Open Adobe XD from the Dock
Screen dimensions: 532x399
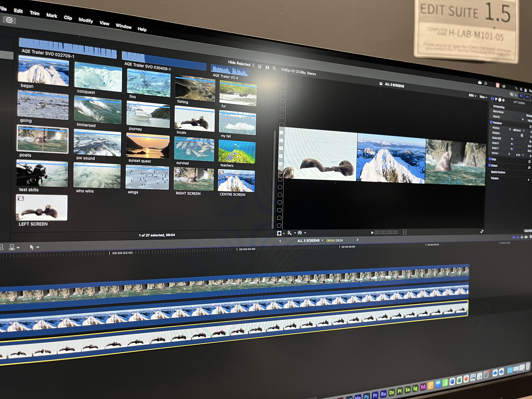coord(423,387)
